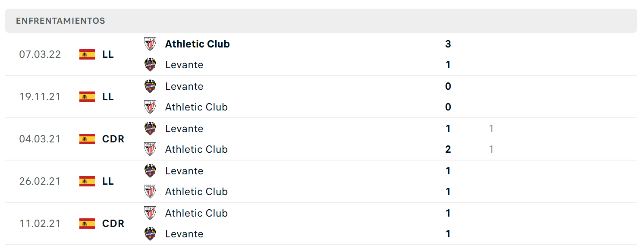
Task: Click Levante crest in 07.03.22 match
Action: click(150, 65)
